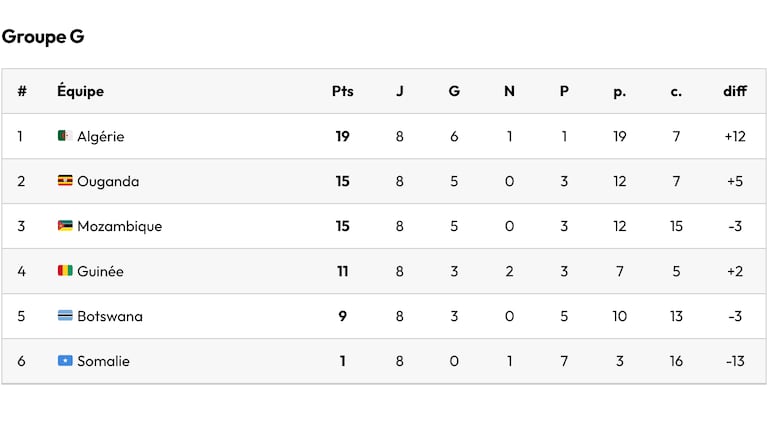768x424 pixels.
Task: Click the J column header
Action: pyautogui.click(x=400, y=91)
